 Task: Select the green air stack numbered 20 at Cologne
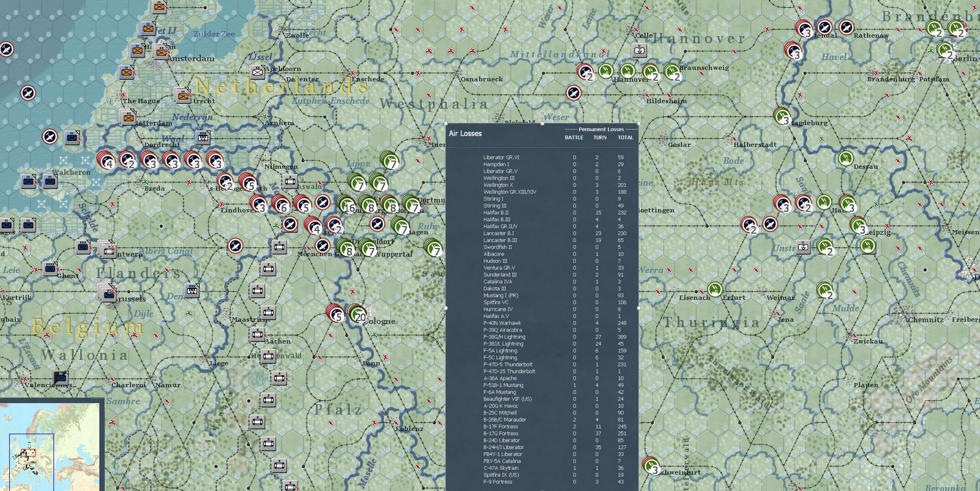[x=357, y=313]
